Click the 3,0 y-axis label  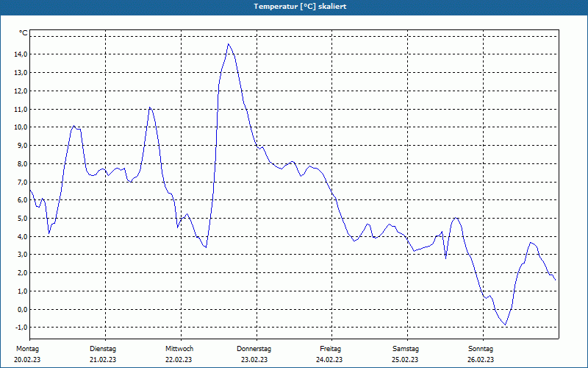pos(22,254)
